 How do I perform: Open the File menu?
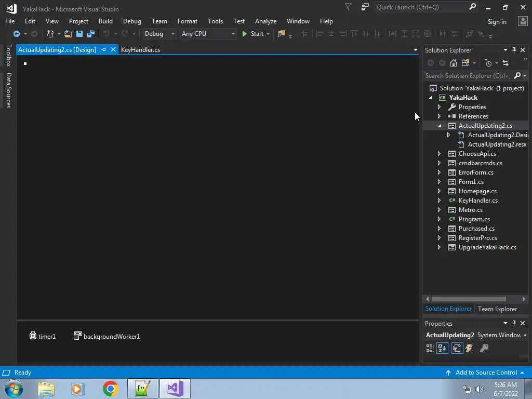pyautogui.click(x=10, y=21)
